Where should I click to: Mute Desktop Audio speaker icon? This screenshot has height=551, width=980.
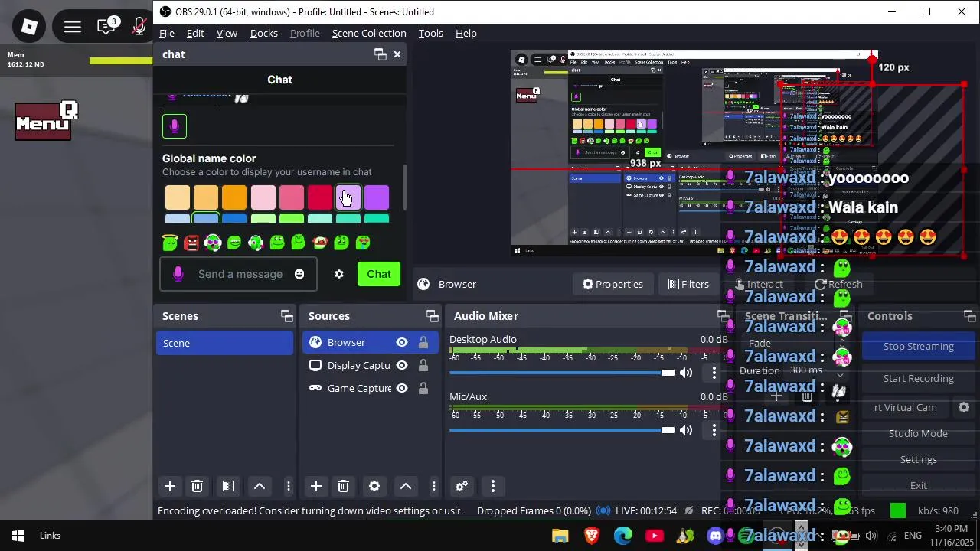(686, 373)
